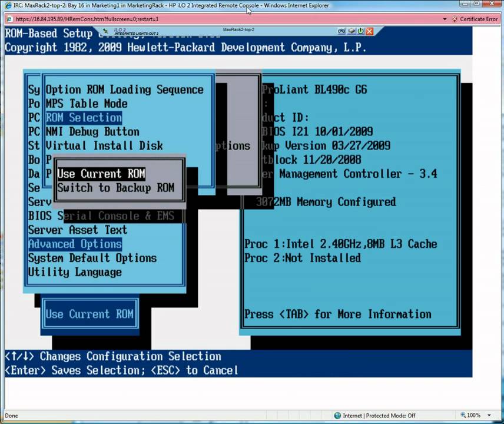Select NMI Debug Button entry

click(92, 132)
